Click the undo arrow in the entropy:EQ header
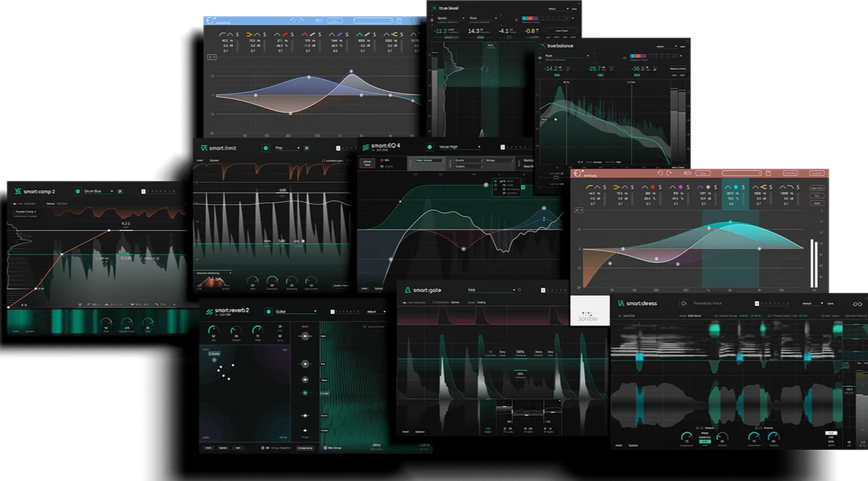 660,173
